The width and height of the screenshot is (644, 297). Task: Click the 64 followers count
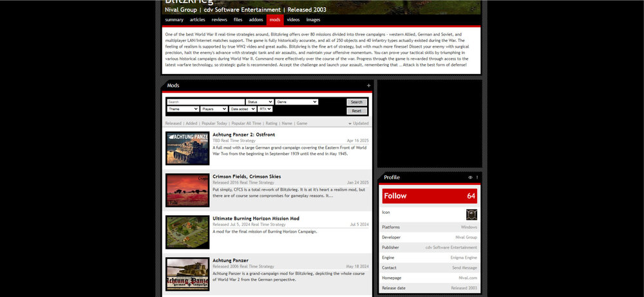click(x=471, y=196)
